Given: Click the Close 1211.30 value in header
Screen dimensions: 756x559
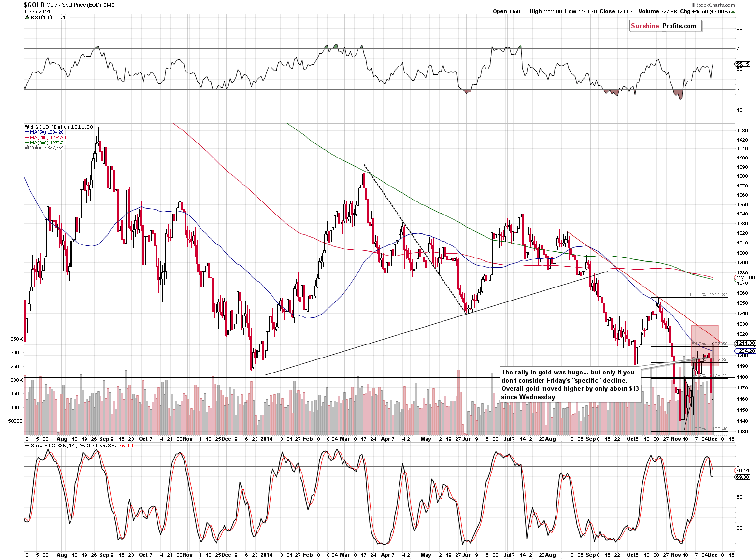Looking at the screenshot, I should (617, 11).
